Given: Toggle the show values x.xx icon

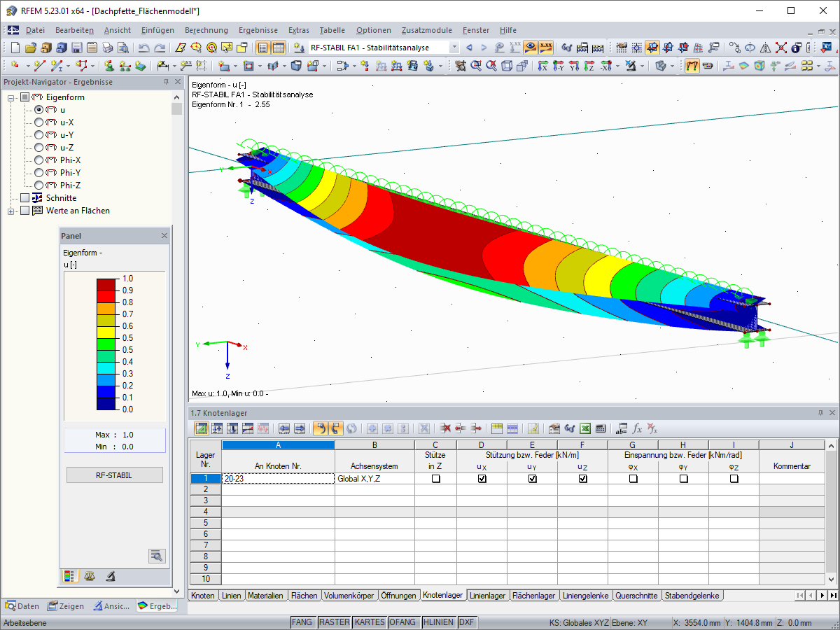Looking at the screenshot, I should point(547,48).
